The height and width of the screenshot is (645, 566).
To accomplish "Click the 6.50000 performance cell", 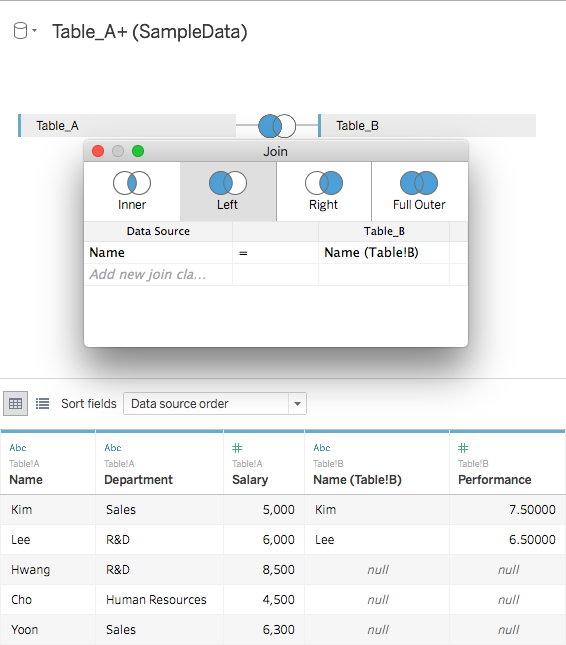I will pos(508,540).
